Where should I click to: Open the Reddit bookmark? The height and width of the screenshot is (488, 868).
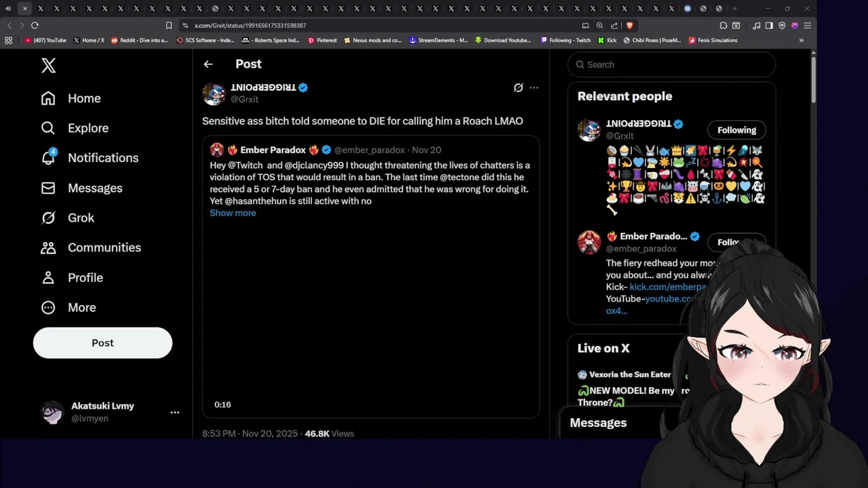(139, 40)
